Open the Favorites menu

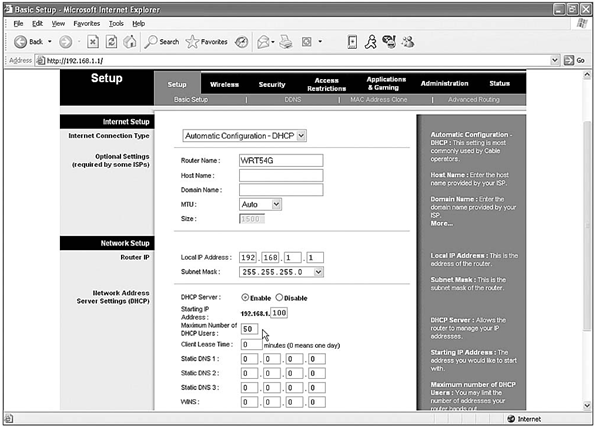pyautogui.click(x=87, y=24)
